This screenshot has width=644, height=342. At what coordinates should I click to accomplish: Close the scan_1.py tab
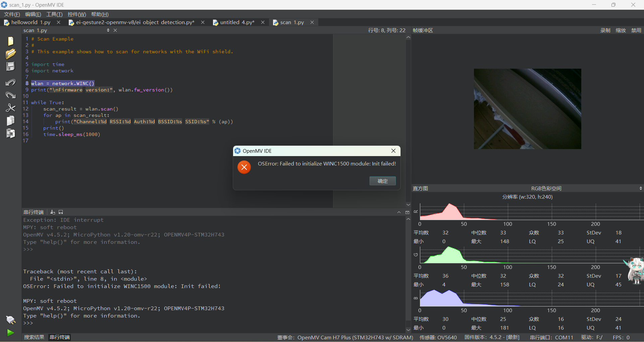[x=312, y=22]
